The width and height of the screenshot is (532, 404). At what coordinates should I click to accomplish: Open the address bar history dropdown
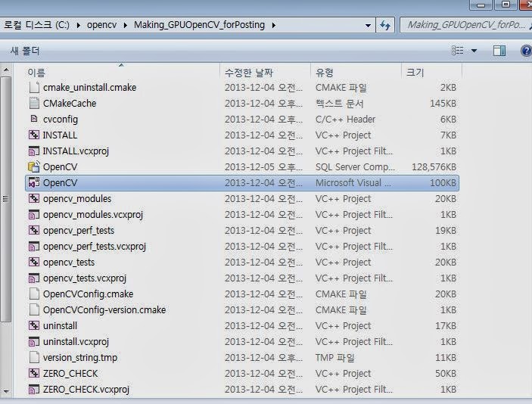click(368, 26)
